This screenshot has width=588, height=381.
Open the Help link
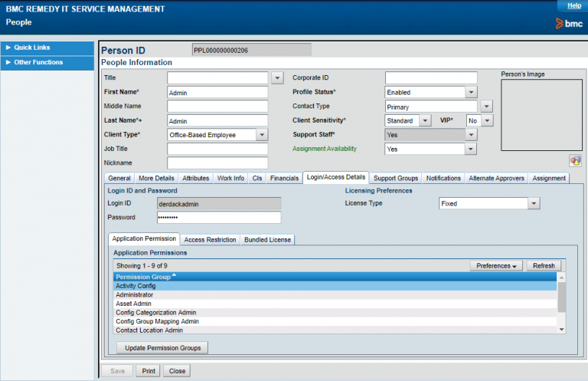coord(573,5)
